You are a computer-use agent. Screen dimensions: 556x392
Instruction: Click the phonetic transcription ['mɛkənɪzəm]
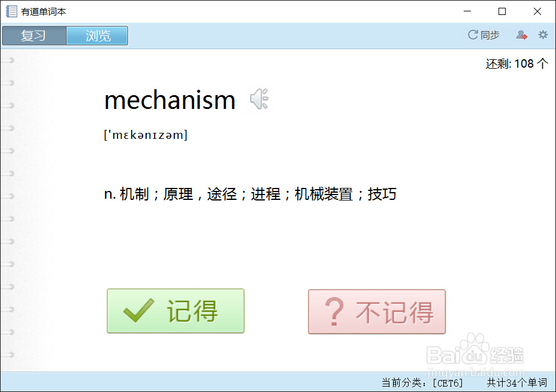point(146,135)
